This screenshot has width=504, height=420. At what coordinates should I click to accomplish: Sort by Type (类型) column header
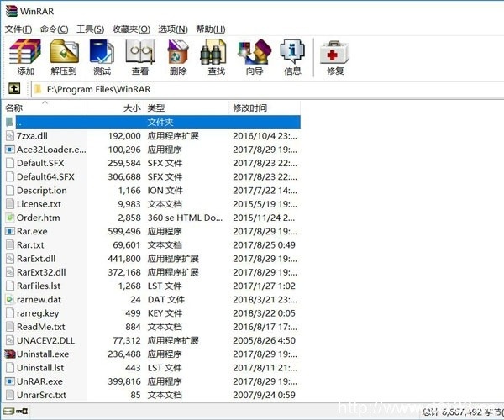pyautogui.click(x=186, y=108)
